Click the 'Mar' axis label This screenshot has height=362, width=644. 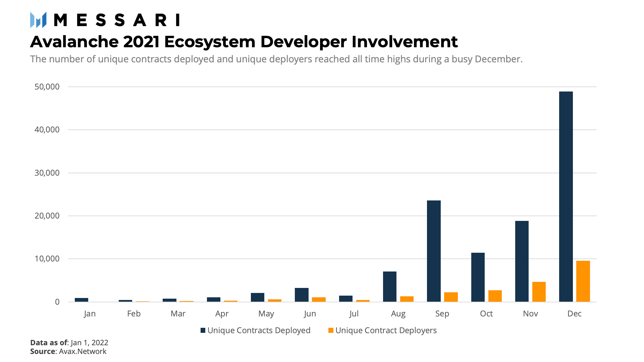pyautogui.click(x=178, y=314)
